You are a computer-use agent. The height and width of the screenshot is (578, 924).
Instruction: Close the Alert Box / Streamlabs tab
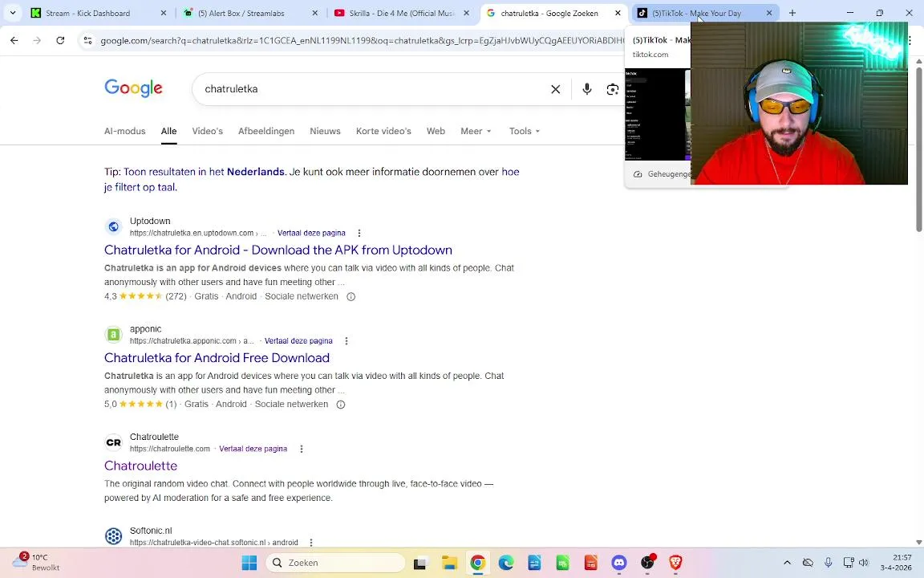click(314, 13)
